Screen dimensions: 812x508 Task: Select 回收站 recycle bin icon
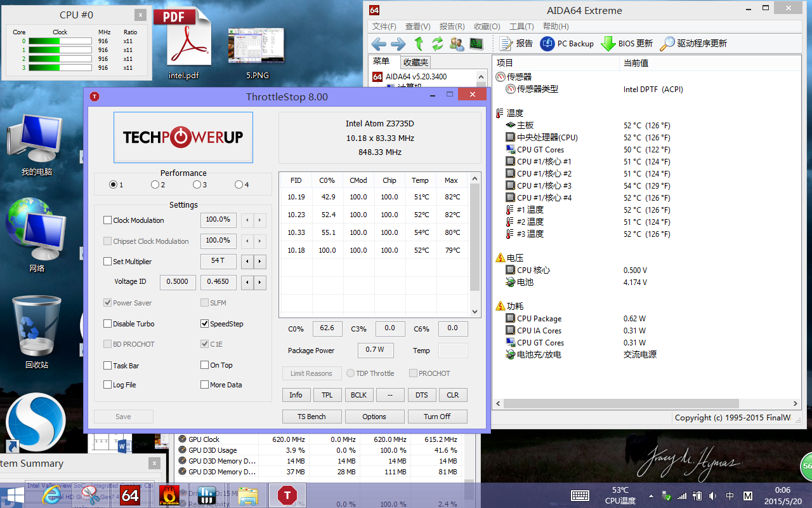[37, 331]
